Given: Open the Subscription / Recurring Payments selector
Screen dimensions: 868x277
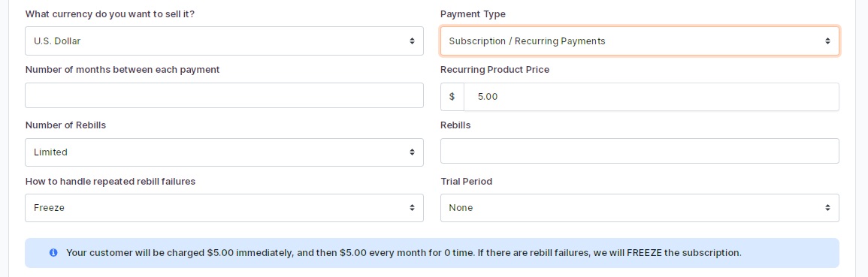Looking at the screenshot, I should point(640,41).
